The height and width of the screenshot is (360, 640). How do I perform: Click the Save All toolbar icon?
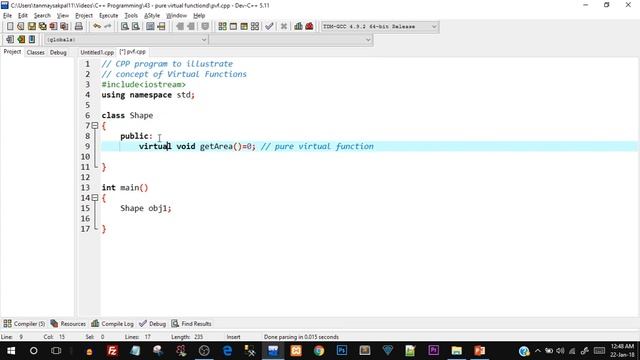click(x=42, y=27)
